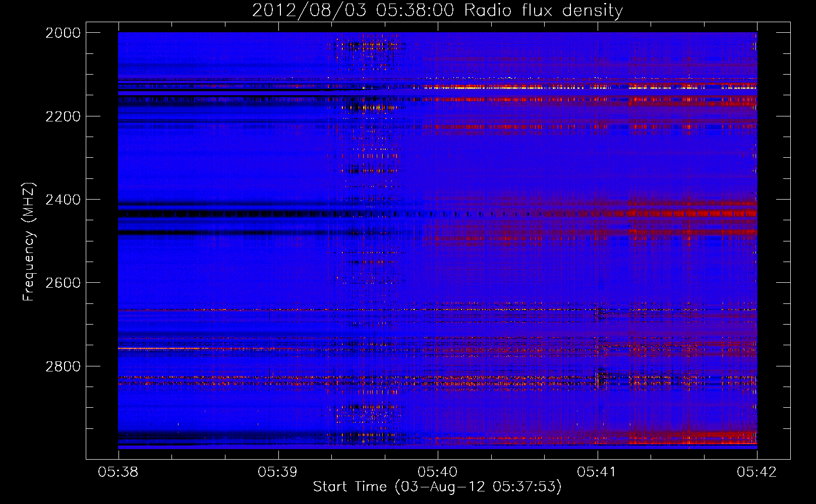Click the '05:40' time tick label
The image size is (816, 504).
click(x=438, y=472)
